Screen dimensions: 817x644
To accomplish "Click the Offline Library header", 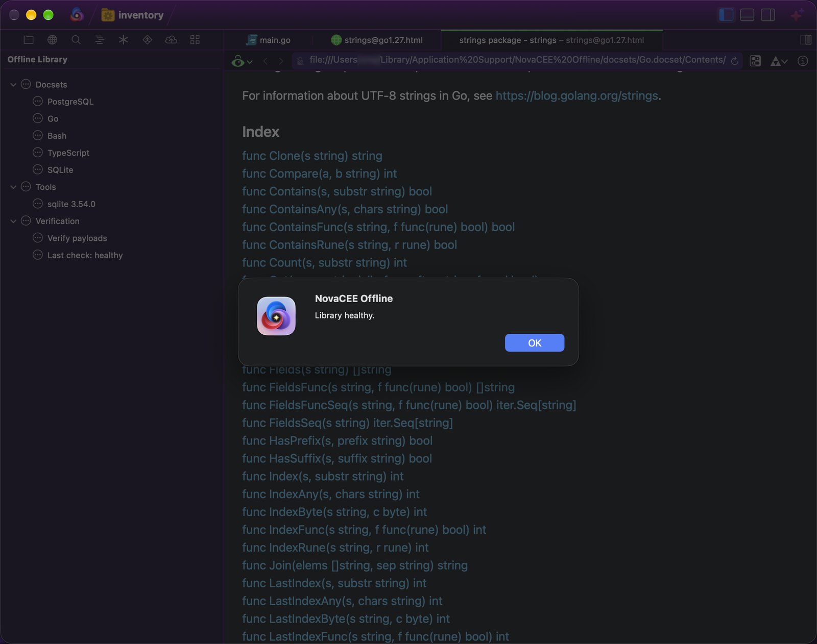I will coord(37,59).
